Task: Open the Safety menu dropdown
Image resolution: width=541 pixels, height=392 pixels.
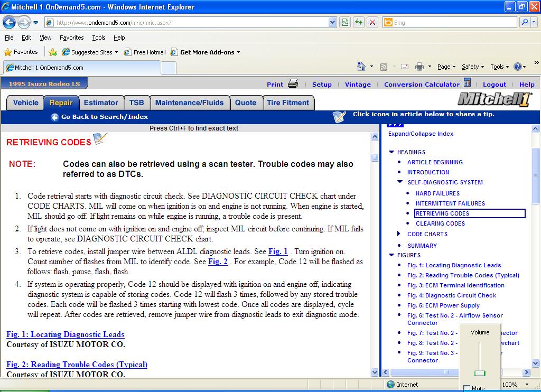Action: pyautogui.click(x=473, y=67)
